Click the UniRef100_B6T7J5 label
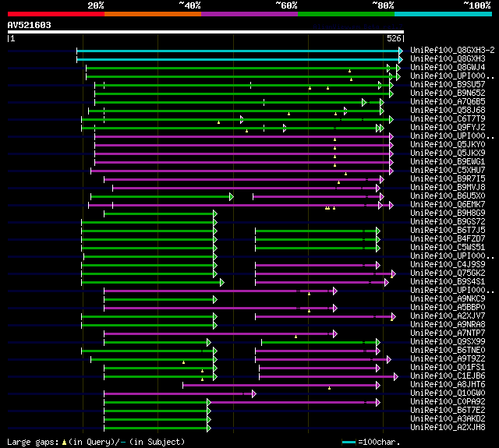 (448, 231)
